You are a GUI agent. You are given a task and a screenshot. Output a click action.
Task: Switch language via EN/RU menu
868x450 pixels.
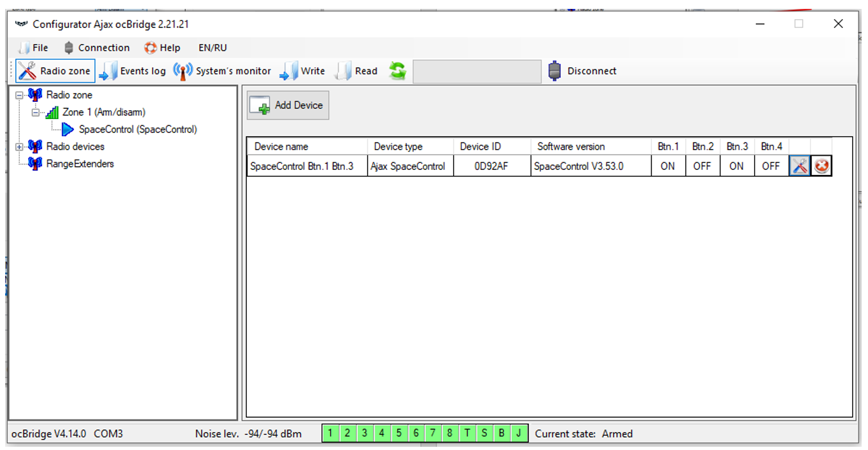coord(213,48)
